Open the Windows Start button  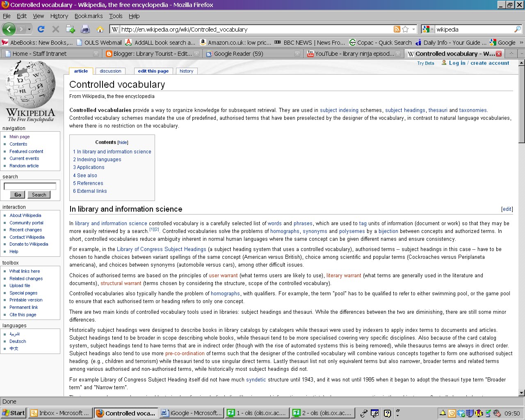coord(14,413)
